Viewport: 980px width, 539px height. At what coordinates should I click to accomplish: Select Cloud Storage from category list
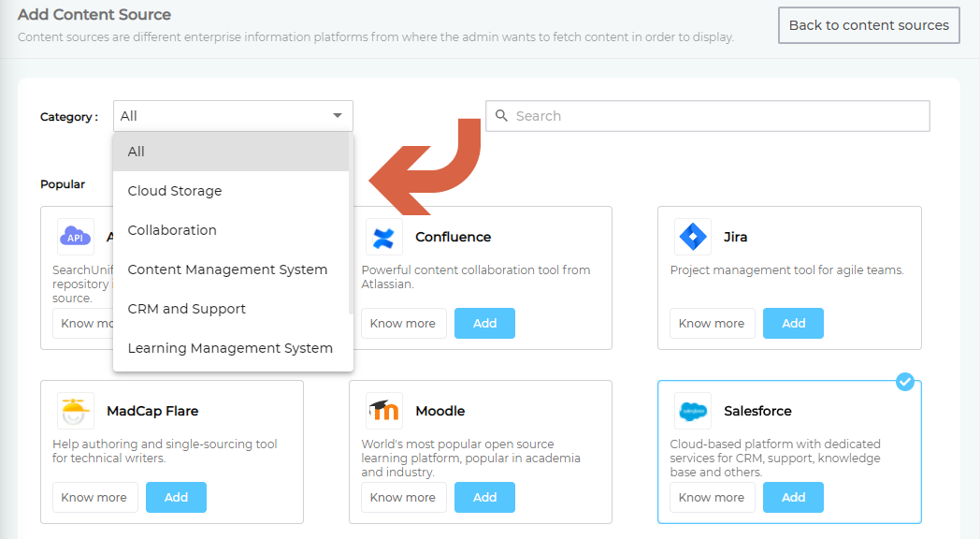click(175, 191)
